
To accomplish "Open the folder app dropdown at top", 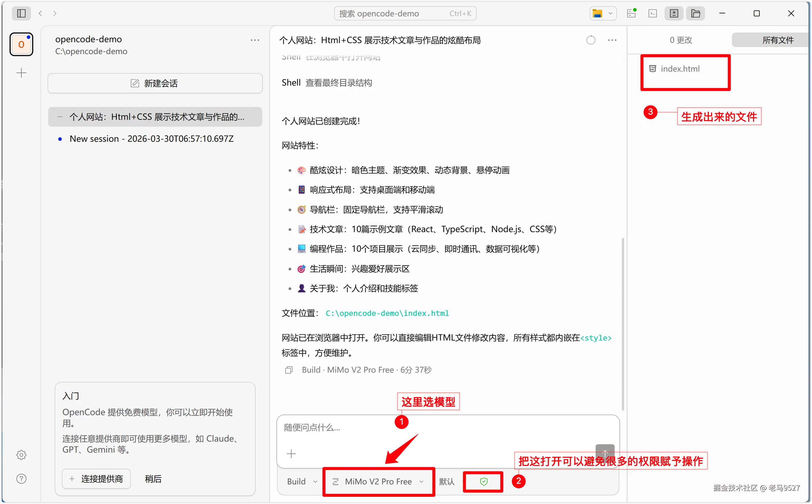I will (x=603, y=13).
